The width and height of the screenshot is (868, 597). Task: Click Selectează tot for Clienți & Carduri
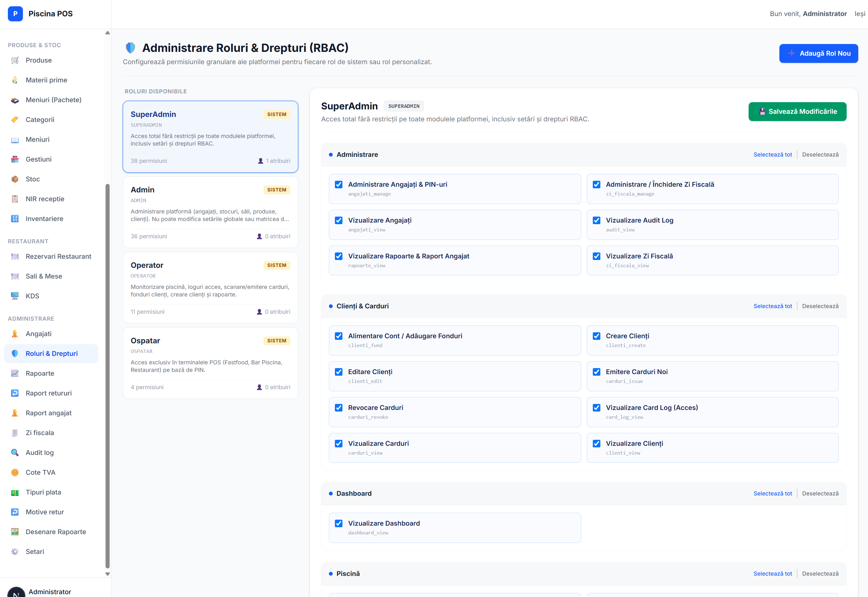773,306
